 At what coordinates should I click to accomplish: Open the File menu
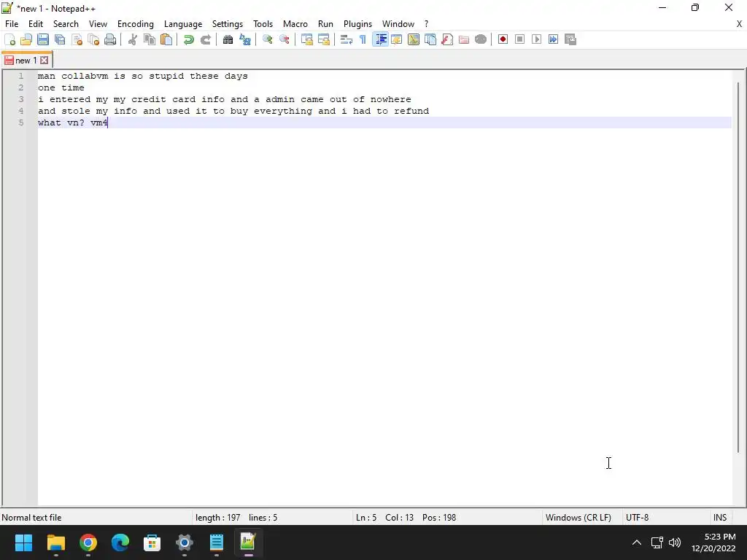12,24
